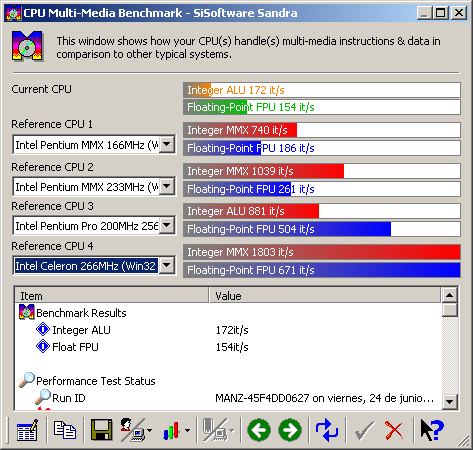Click the report wizard table icon
This screenshot has width=473, height=450.
(x=27, y=430)
